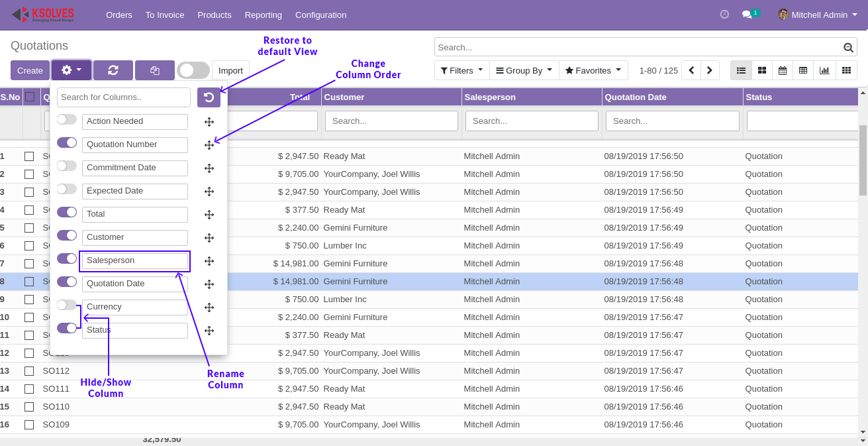Open the Group By dropdown

click(524, 70)
